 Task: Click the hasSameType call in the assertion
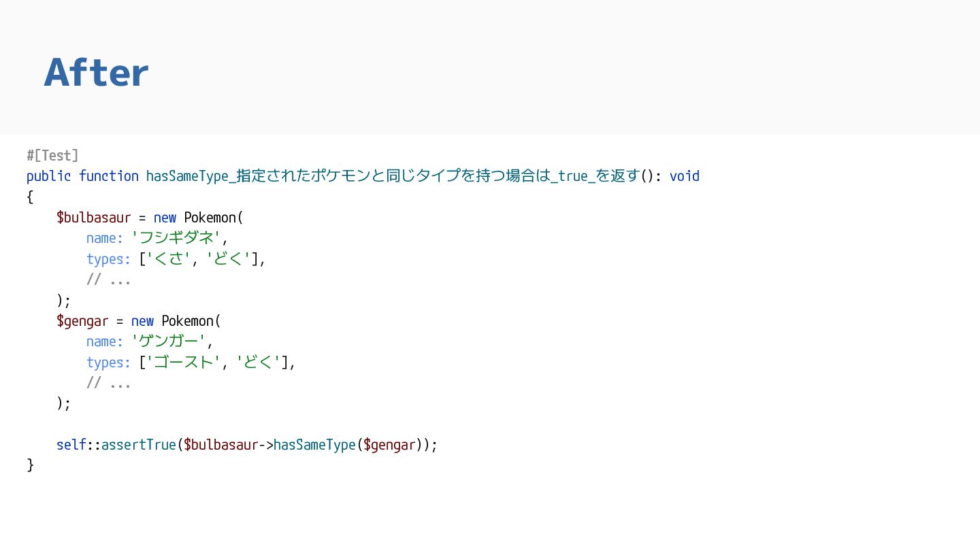[x=314, y=445]
